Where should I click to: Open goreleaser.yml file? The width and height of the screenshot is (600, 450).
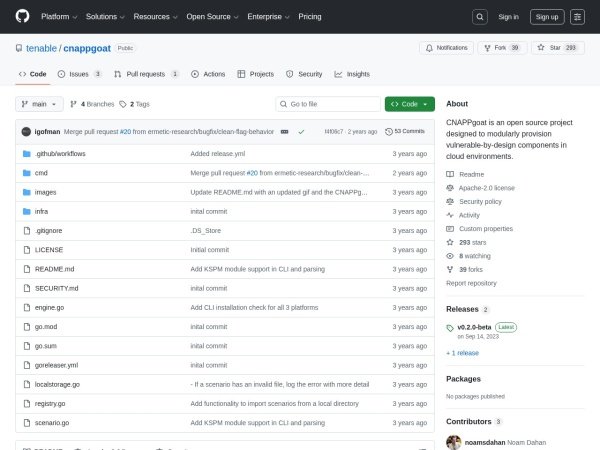[56, 365]
